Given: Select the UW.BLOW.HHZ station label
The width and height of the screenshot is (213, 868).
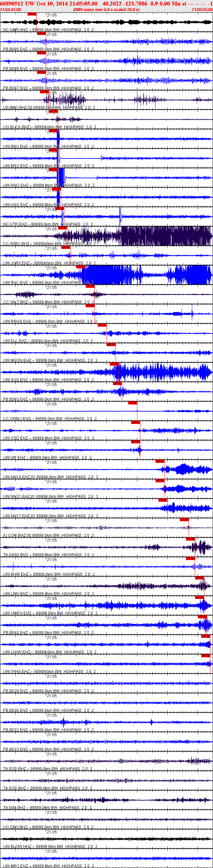Looking at the screenshot, I should (x=50, y=847).
